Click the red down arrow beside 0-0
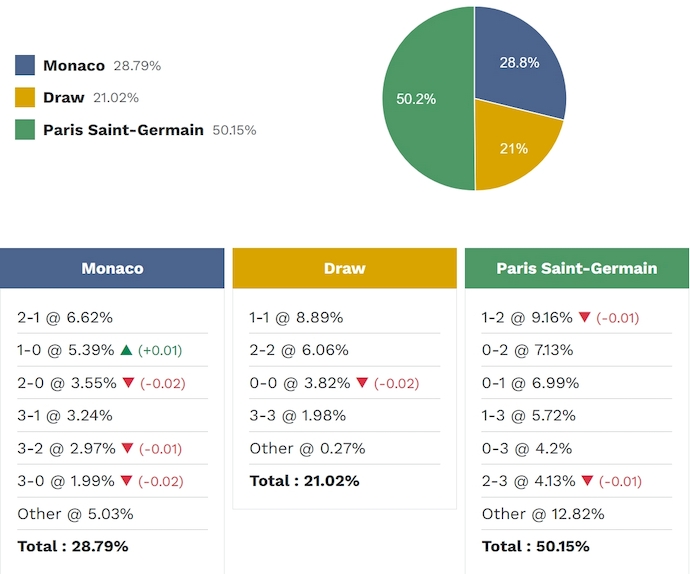The height and width of the screenshot is (574, 690). pyautogui.click(x=362, y=384)
